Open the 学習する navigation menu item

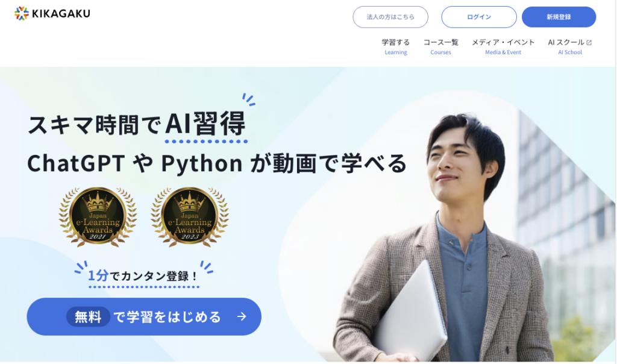pyautogui.click(x=395, y=43)
